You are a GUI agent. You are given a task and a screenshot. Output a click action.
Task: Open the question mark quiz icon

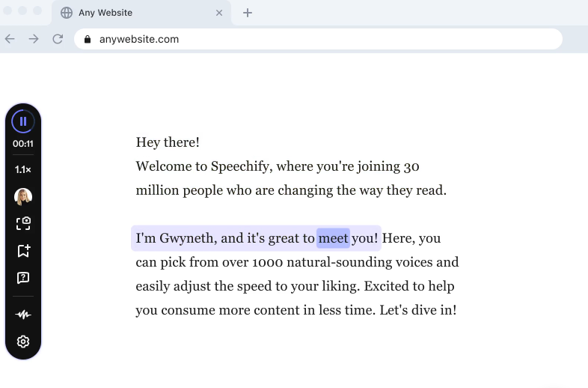point(23,278)
